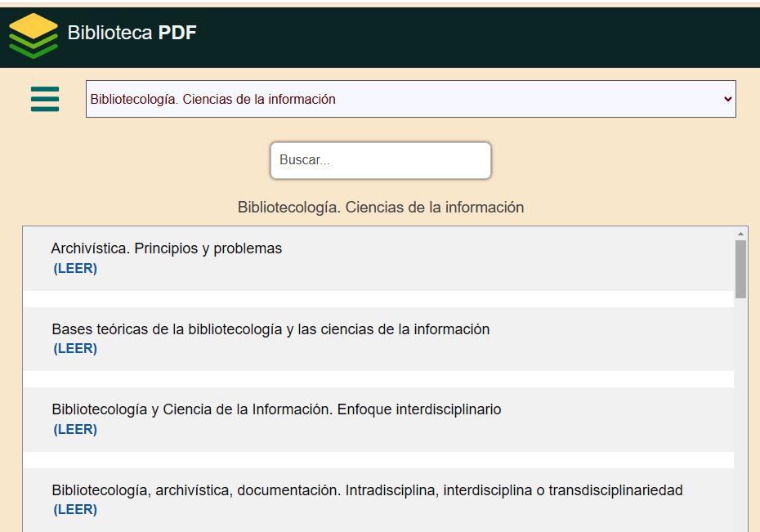The width and height of the screenshot is (760, 532).
Task: Select title Bases teóricas de la bibliotecología
Action: coord(270,329)
